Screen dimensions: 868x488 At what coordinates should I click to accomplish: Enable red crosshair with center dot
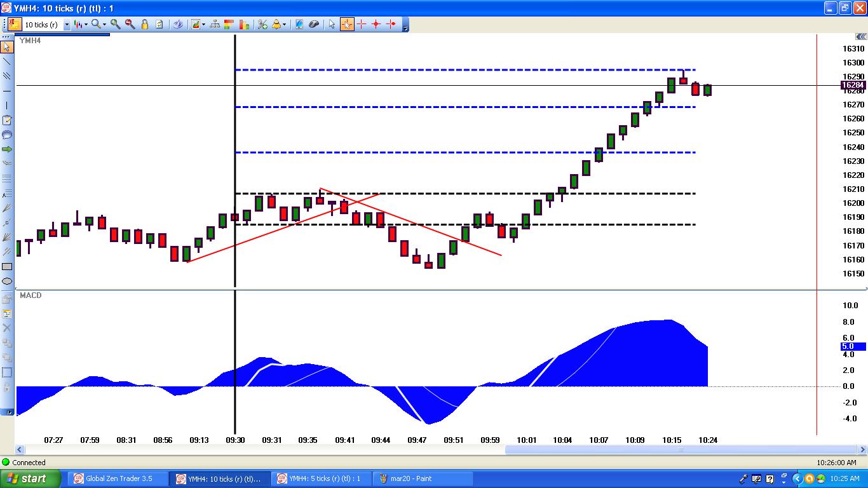(376, 24)
